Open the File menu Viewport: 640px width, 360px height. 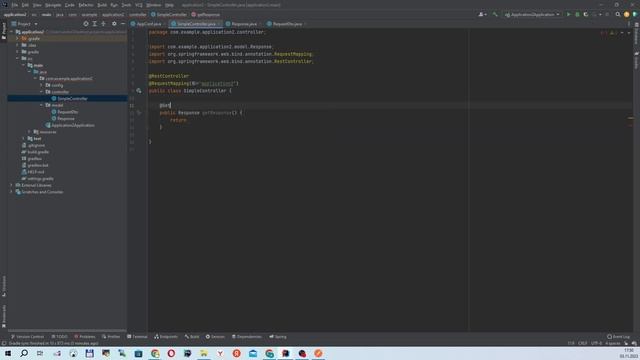tap(15, 5)
